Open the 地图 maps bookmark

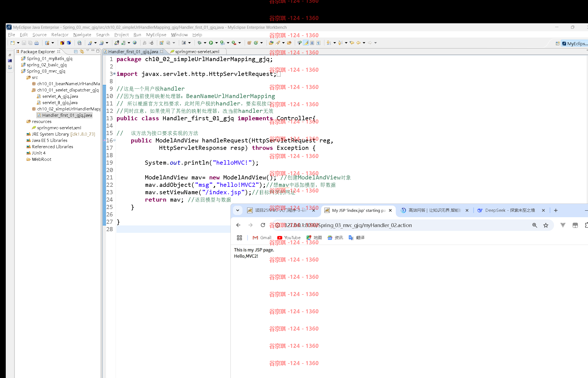(x=314, y=238)
